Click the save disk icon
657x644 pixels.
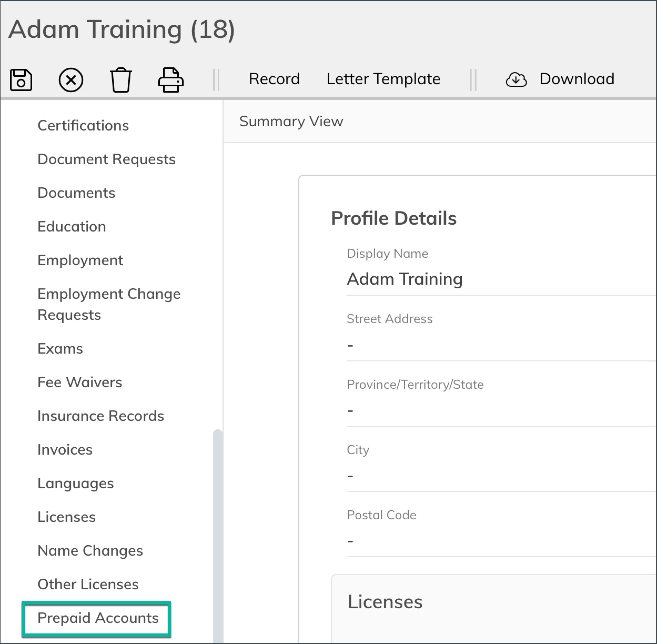[x=21, y=80]
